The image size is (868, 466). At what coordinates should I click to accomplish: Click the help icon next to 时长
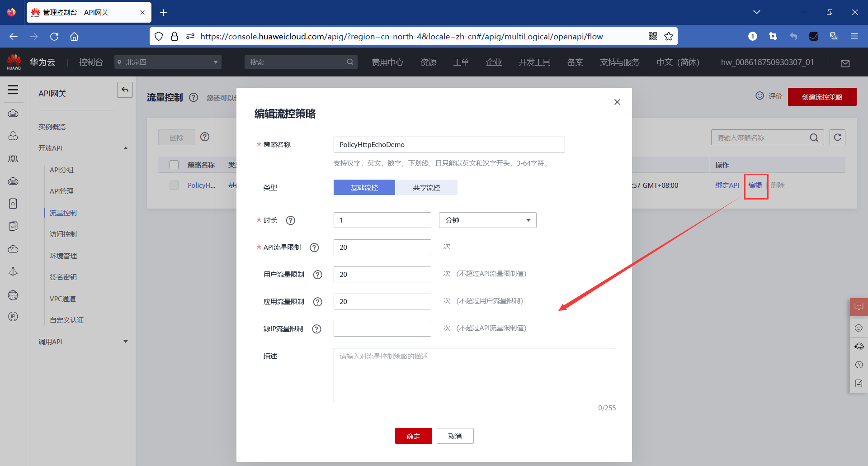click(x=291, y=220)
